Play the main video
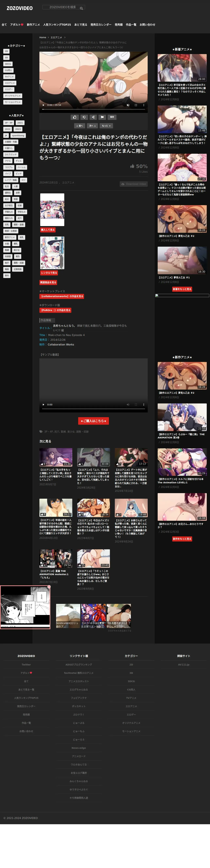Image resolution: width=210 pixels, height=868 pixels. [x=43, y=105]
